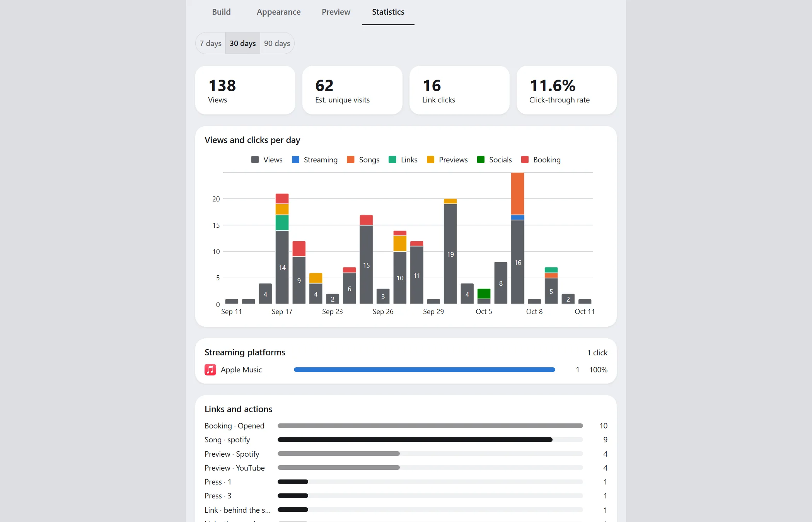The image size is (812, 522).
Task: Choose the 7 days range
Action: (x=210, y=43)
